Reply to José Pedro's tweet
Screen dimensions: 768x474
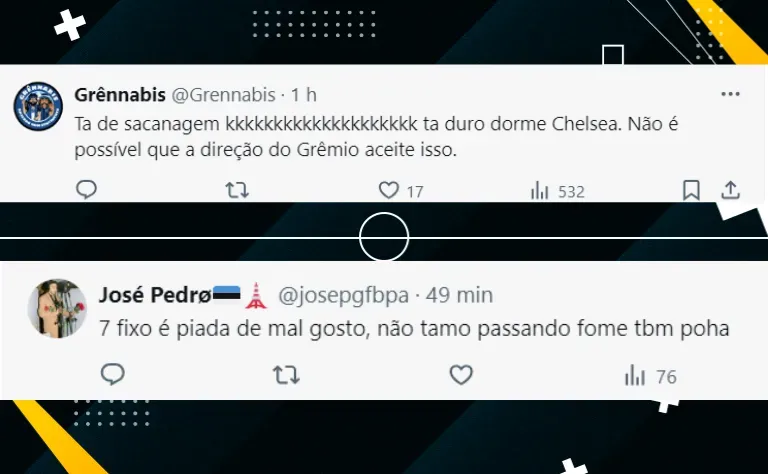click(x=113, y=375)
